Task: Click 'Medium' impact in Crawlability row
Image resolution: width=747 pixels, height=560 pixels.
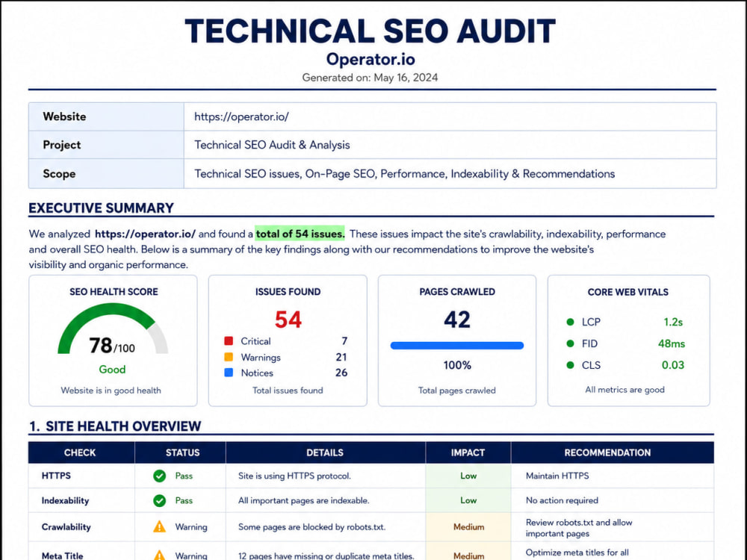Action: tap(469, 526)
